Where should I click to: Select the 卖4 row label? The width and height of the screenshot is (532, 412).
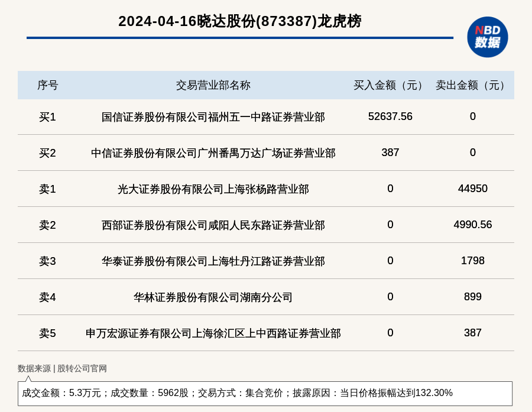(x=47, y=297)
